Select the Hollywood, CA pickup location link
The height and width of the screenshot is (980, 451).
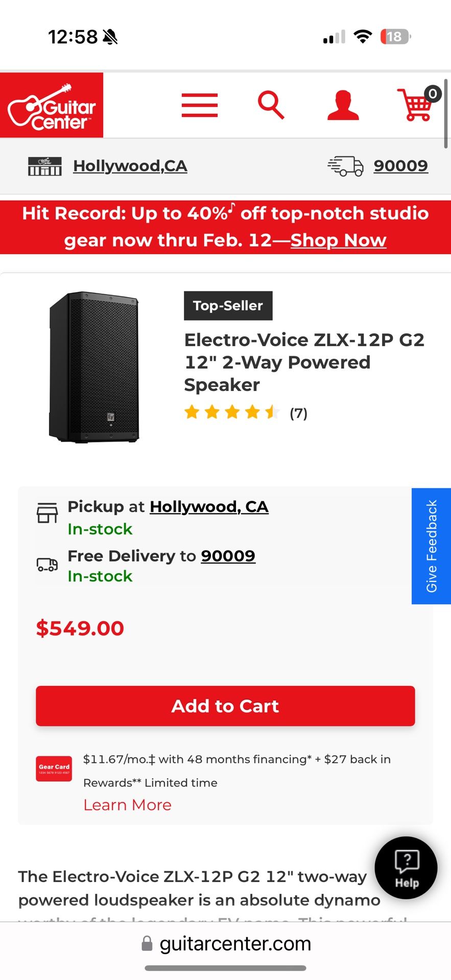tap(209, 507)
